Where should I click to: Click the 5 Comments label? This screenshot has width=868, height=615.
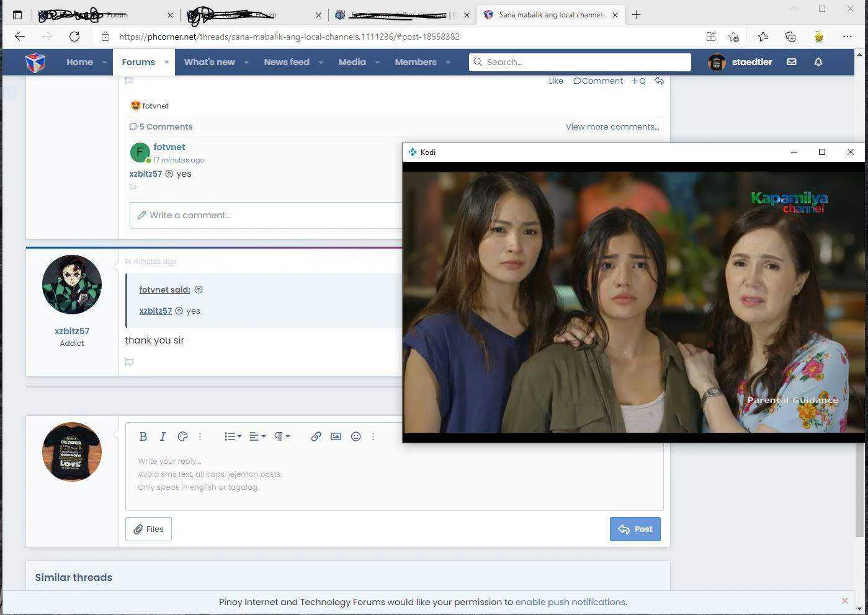click(161, 126)
